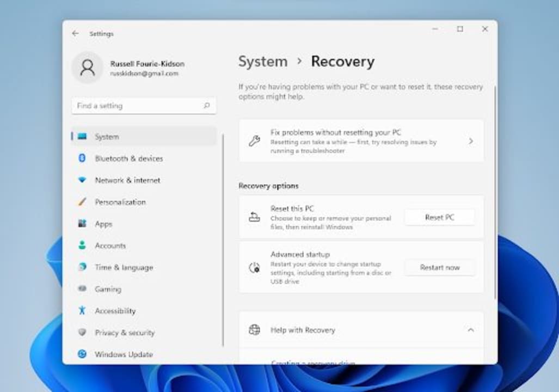Viewport: 559px width, 392px height.
Task: Click the Privacy & security shield icon
Action: tap(82, 333)
